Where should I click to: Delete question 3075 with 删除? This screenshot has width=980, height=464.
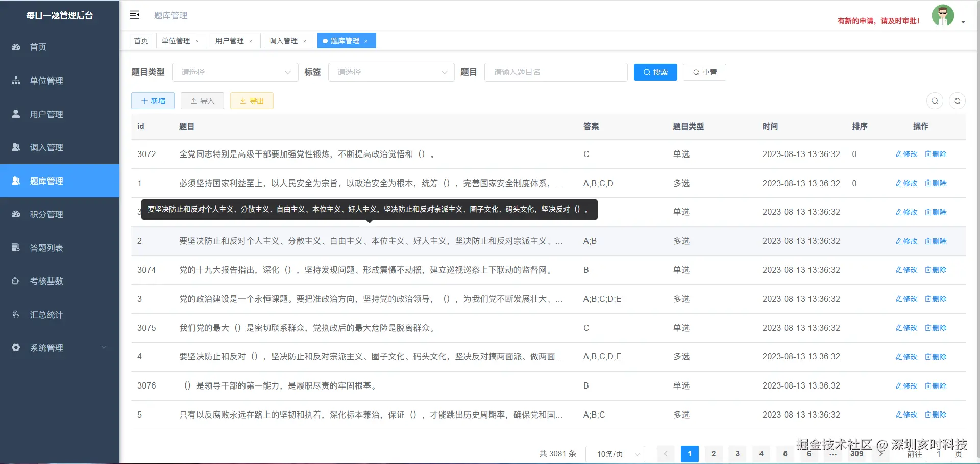[x=936, y=328]
